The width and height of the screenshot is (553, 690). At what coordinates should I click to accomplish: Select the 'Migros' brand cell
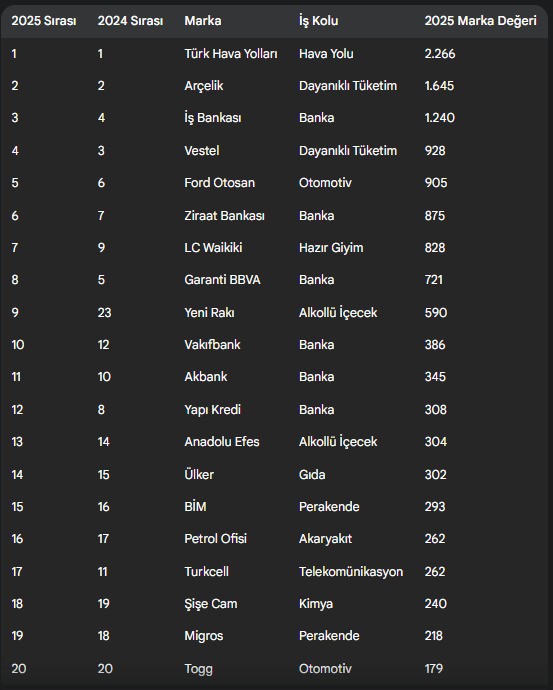coord(204,636)
